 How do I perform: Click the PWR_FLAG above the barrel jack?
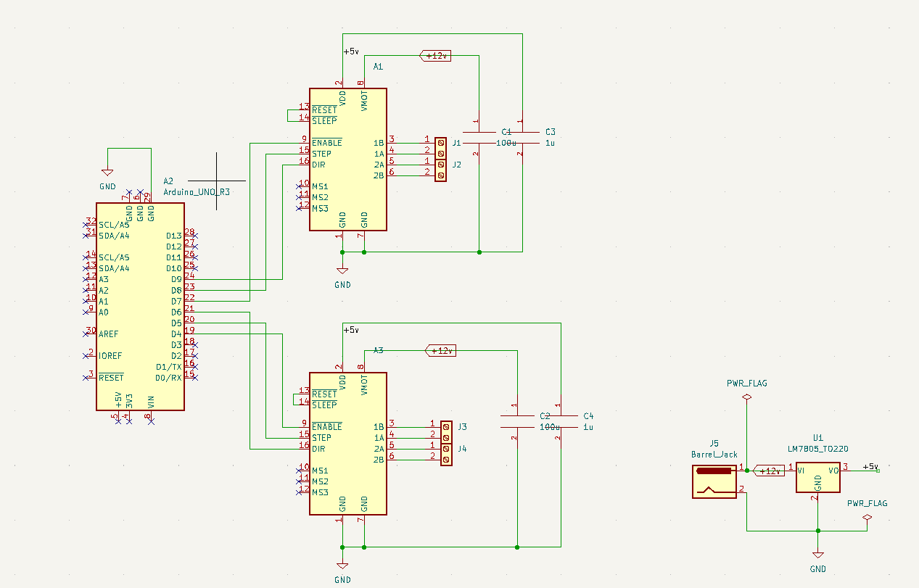[x=746, y=396]
